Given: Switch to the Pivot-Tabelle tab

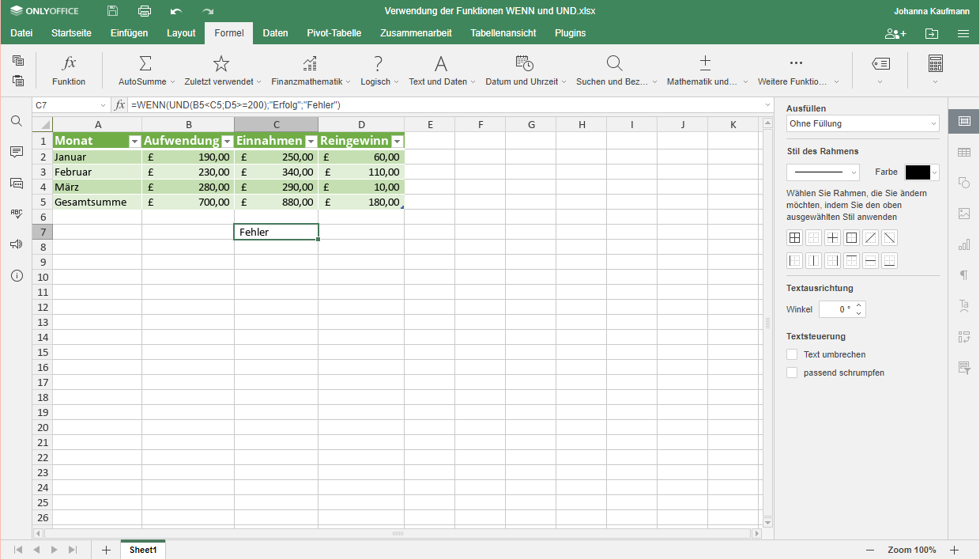Looking at the screenshot, I should click(334, 33).
